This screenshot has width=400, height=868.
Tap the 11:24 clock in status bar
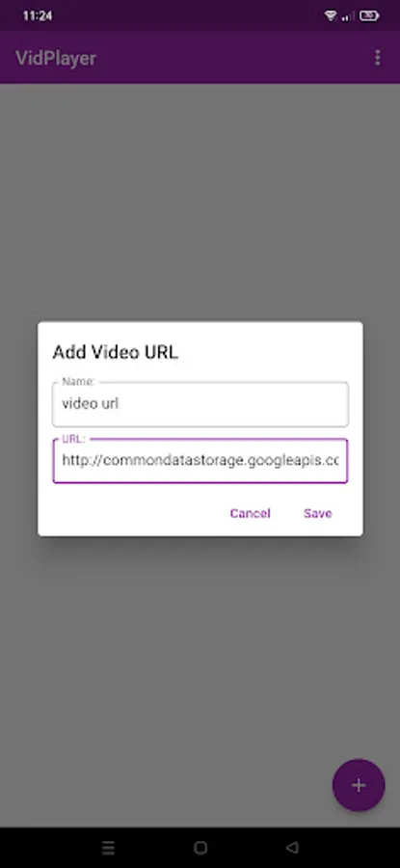click(x=37, y=16)
